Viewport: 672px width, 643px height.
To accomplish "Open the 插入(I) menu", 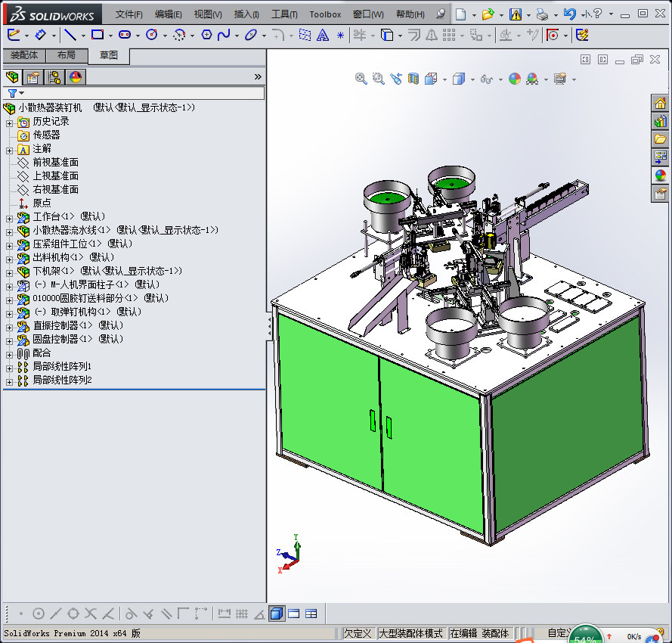I will coord(246,14).
